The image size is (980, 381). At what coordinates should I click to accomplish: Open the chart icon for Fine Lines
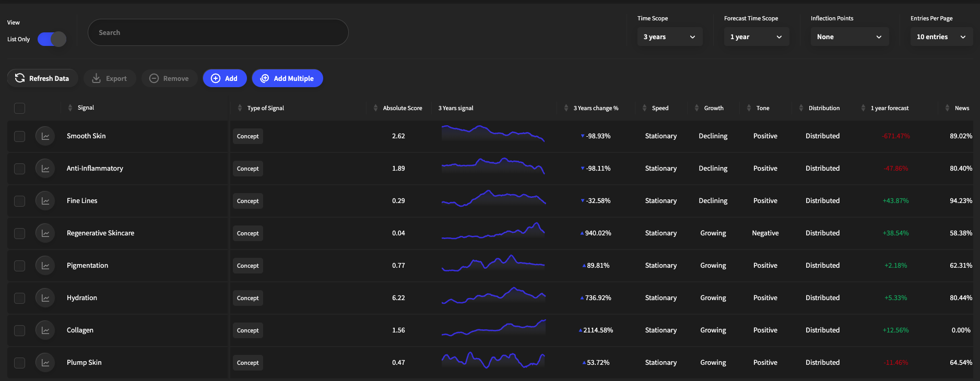(45, 201)
